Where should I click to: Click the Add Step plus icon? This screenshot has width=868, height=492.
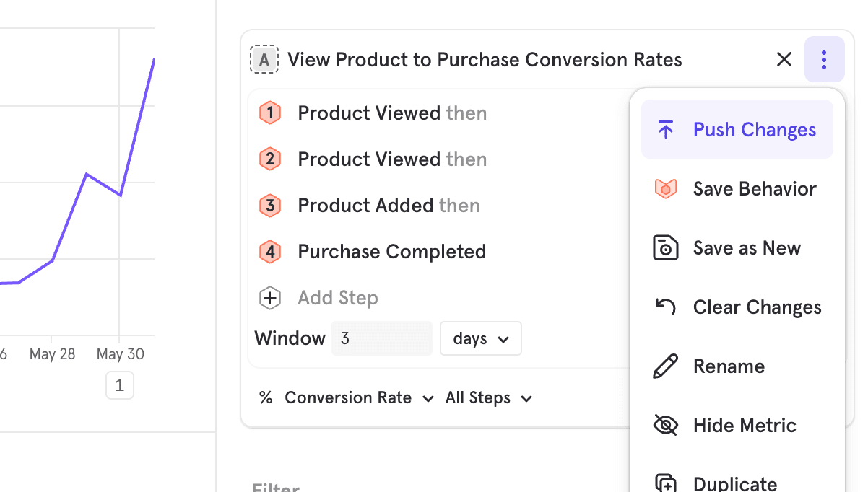(x=270, y=298)
